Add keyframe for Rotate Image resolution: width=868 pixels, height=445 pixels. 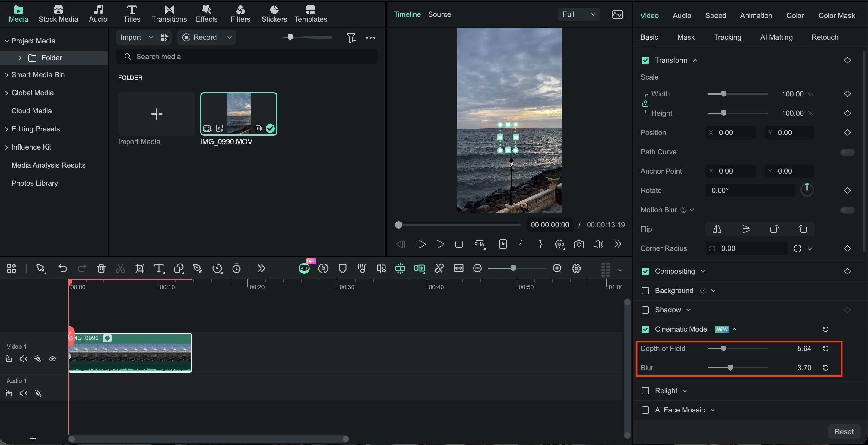point(847,190)
